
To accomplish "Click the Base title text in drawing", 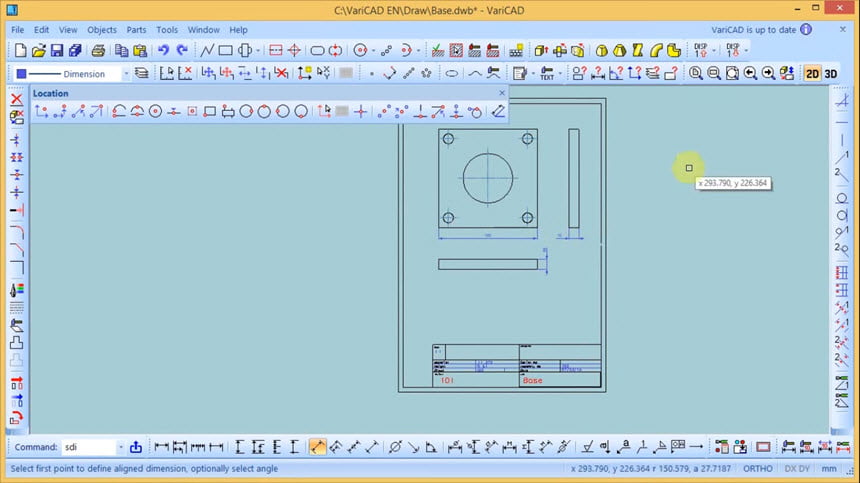I will pos(532,380).
